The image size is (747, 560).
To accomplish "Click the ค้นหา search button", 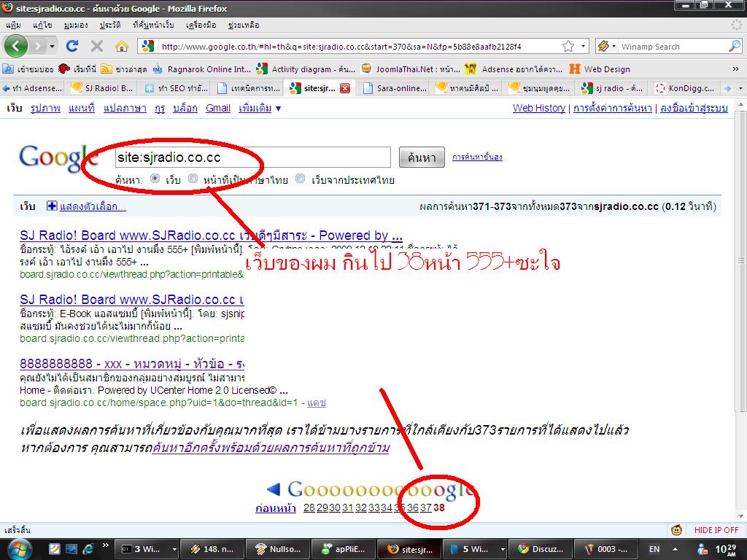I will pos(422,157).
